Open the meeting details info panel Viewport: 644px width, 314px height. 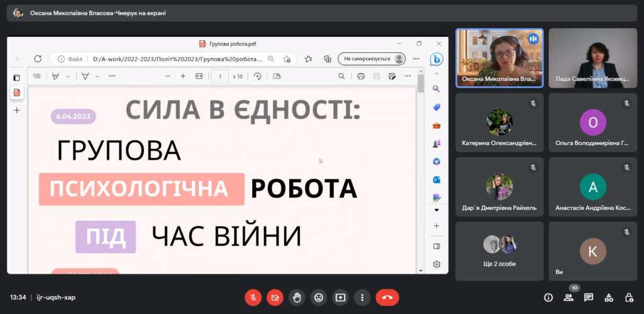(548, 298)
